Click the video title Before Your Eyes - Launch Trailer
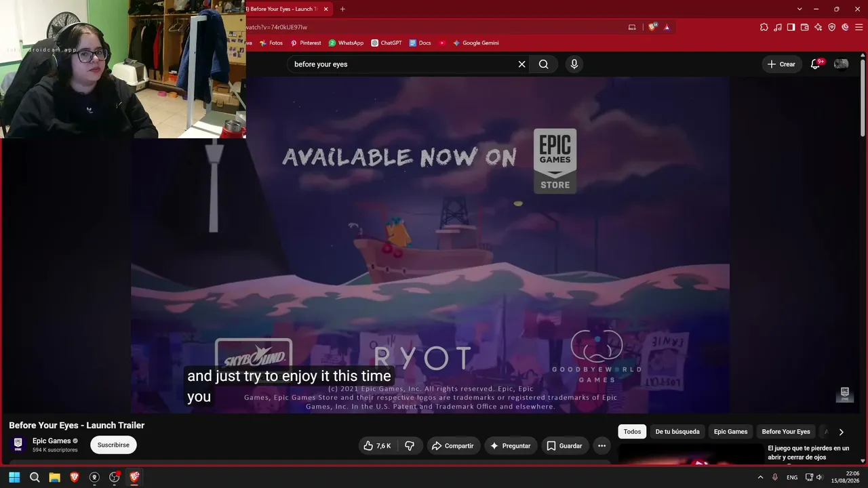Image resolution: width=868 pixels, height=488 pixels. click(x=77, y=426)
